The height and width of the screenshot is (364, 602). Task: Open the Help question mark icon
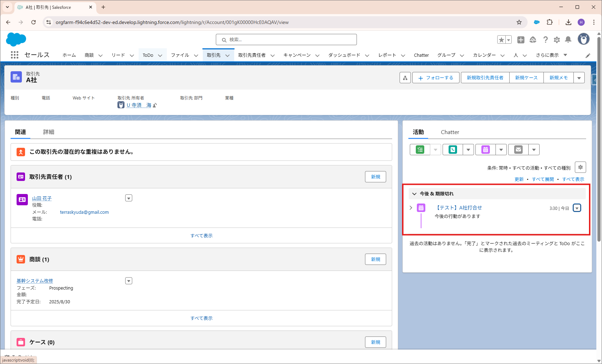[x=545, y=40]
